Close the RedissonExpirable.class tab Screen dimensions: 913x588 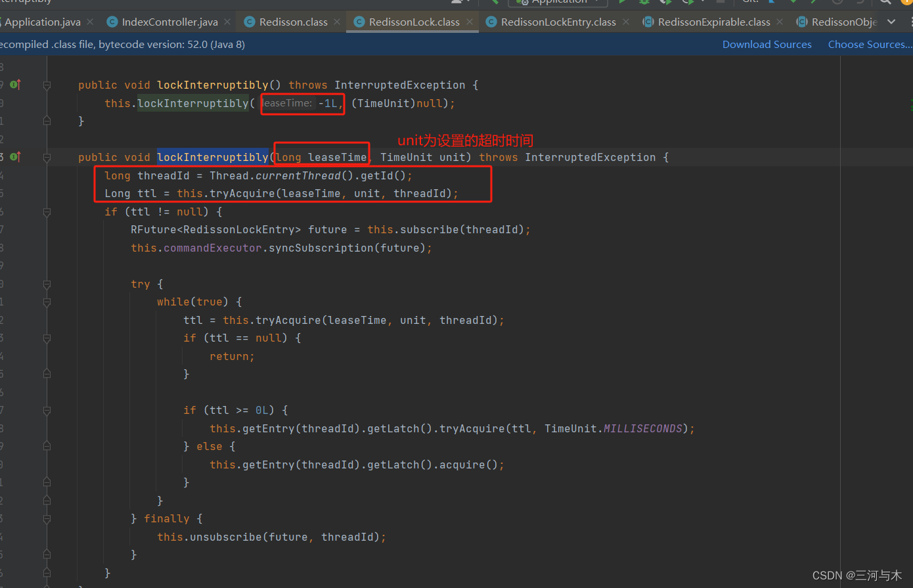click(x=780, y=22)
